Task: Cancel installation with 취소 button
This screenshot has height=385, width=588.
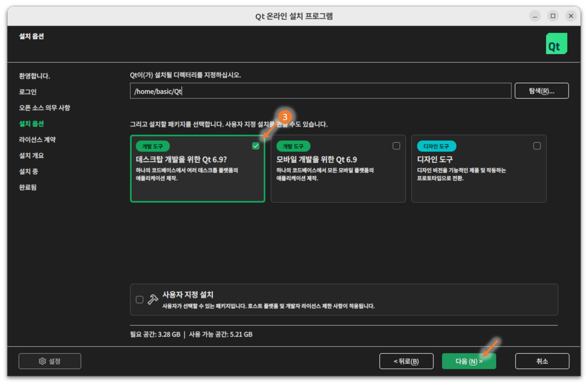Action: coord(542,361)
